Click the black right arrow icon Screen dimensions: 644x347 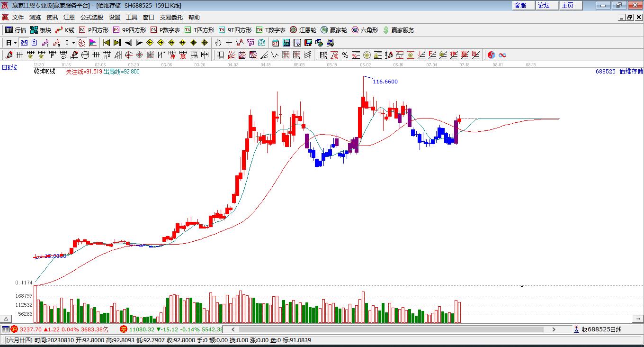point(139,43)
